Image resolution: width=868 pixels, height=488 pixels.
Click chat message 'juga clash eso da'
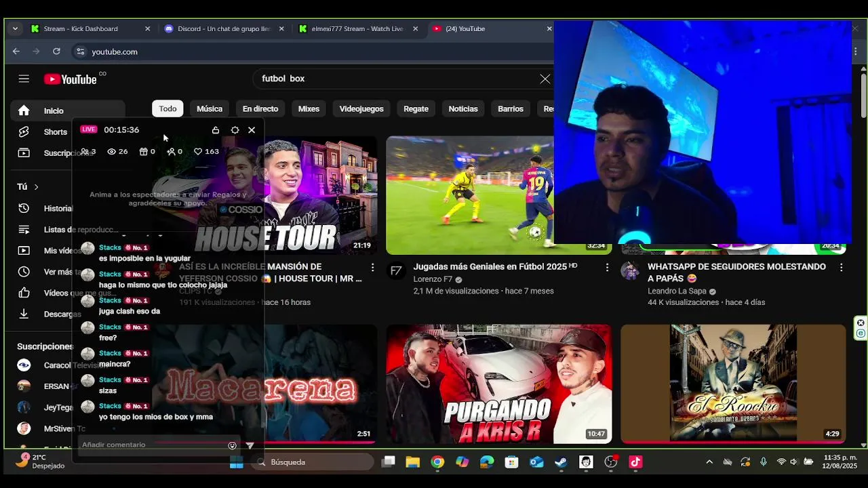pos(130,311)
